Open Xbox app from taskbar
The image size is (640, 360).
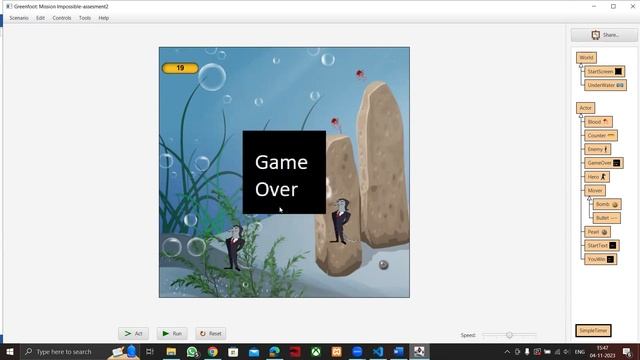pos(316,352)
